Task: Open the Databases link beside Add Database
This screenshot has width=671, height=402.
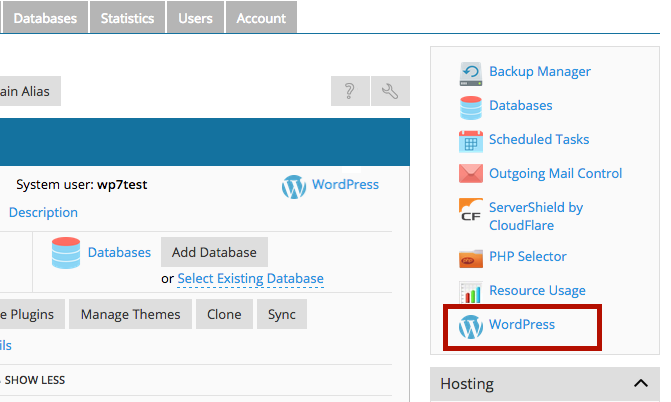Action: click(x=119, y=253)
